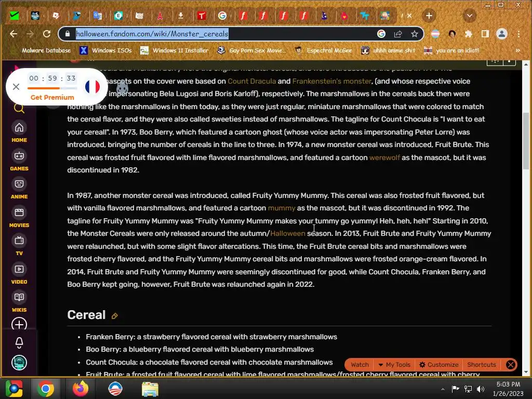The width and height of the screenshot is (532, 399).
Task: Open the Extensions puzzle piece menu
Action: 469,34
